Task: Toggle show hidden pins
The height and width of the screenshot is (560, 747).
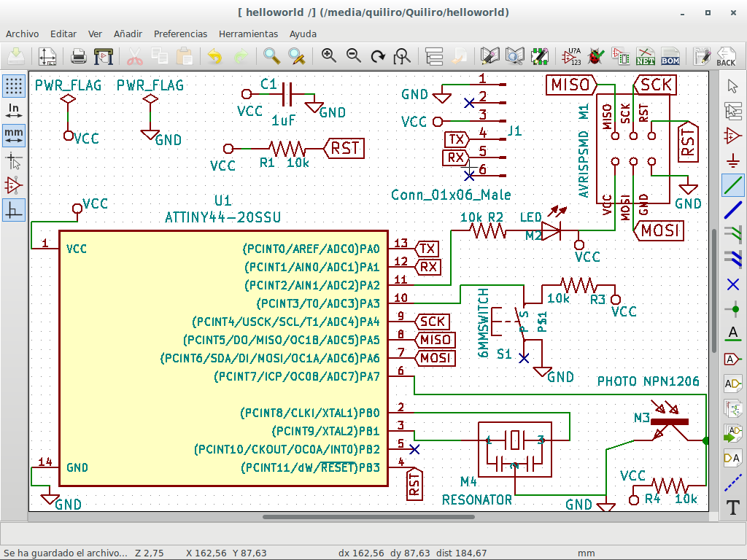Action: coord(13,185)
